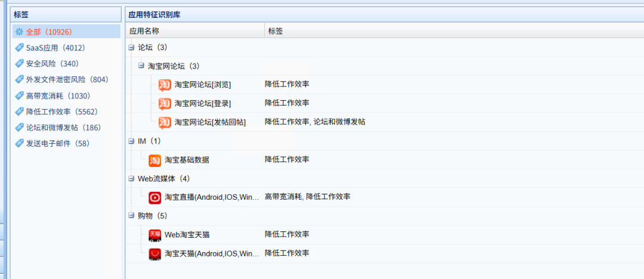
Task: Click the tag icon next to 安全风险
Action: tap(19, 64)
